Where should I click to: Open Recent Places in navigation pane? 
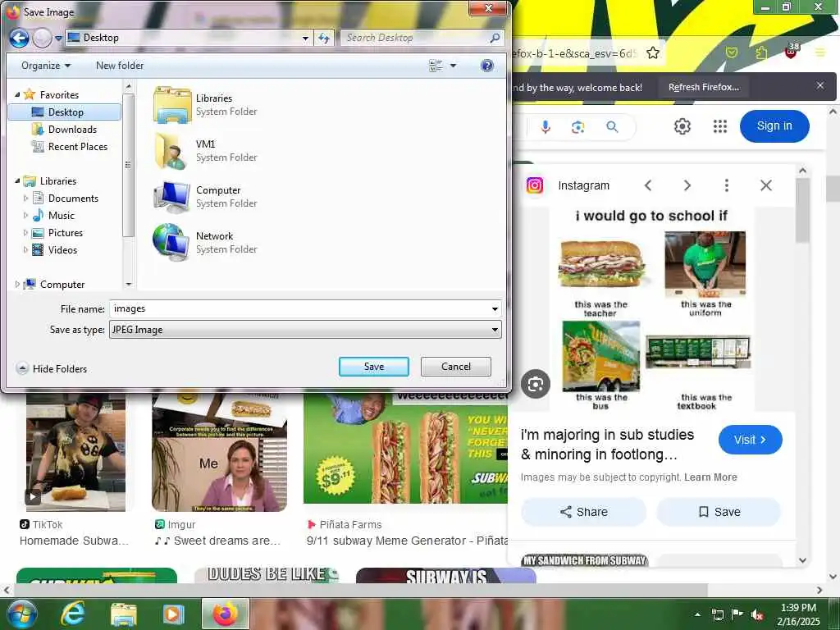click(77, 146)
